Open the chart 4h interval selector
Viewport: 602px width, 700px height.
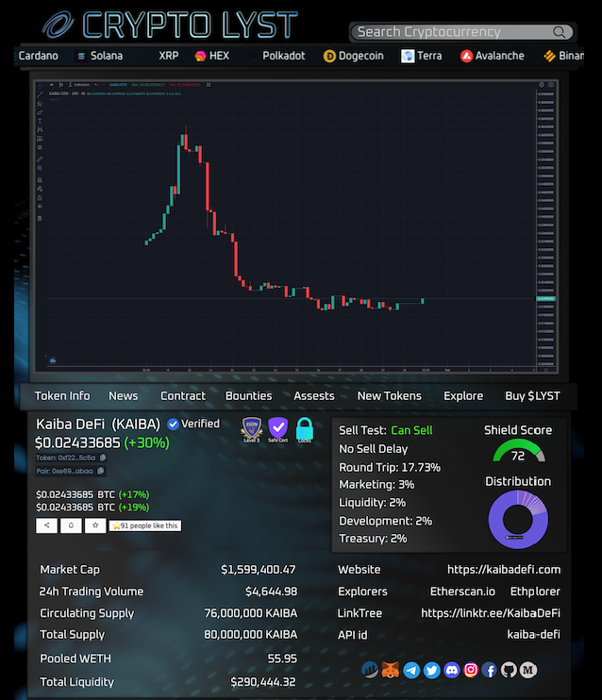coord(52,85)
